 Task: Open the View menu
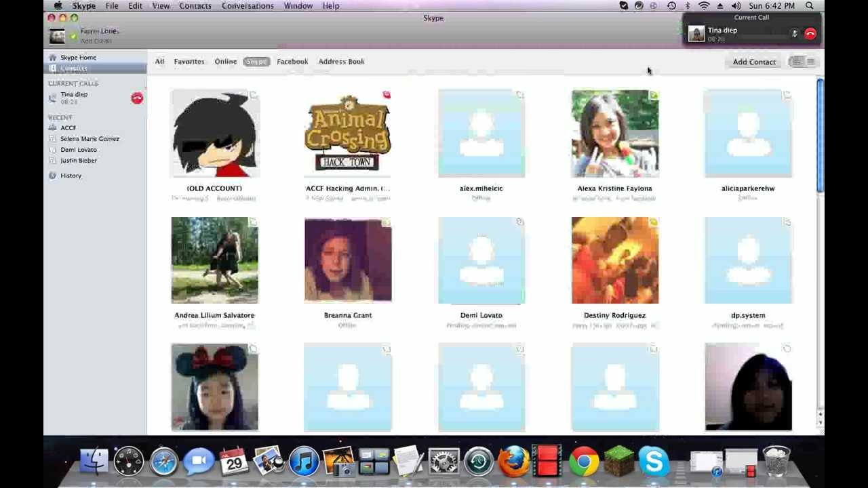point(161,5)
